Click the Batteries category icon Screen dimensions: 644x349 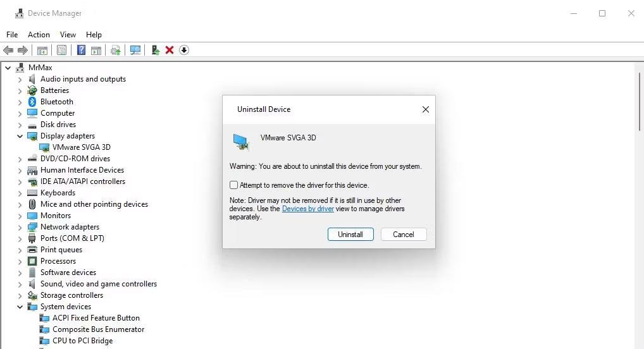pyautogui.click(x=32, y=90)
